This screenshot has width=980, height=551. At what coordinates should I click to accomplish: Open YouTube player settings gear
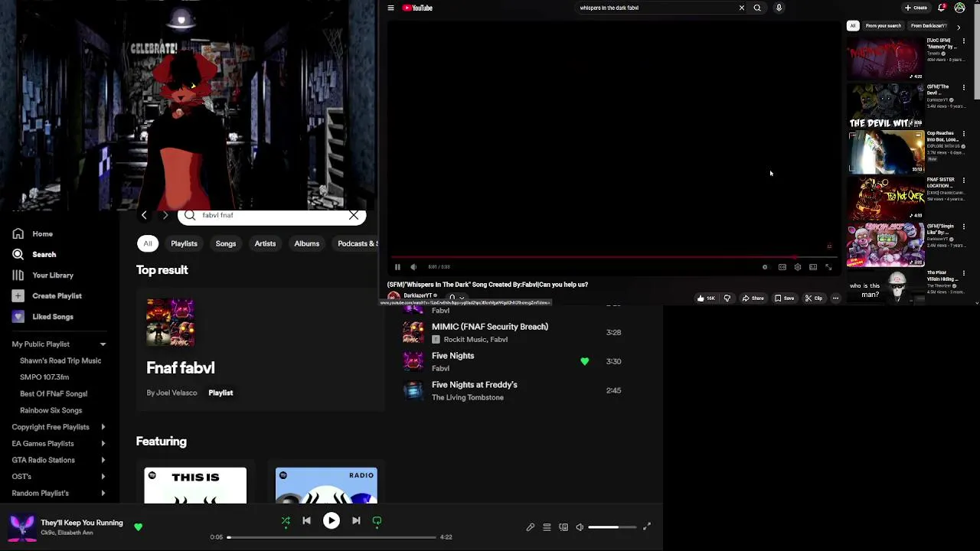(x=797, y=267)
